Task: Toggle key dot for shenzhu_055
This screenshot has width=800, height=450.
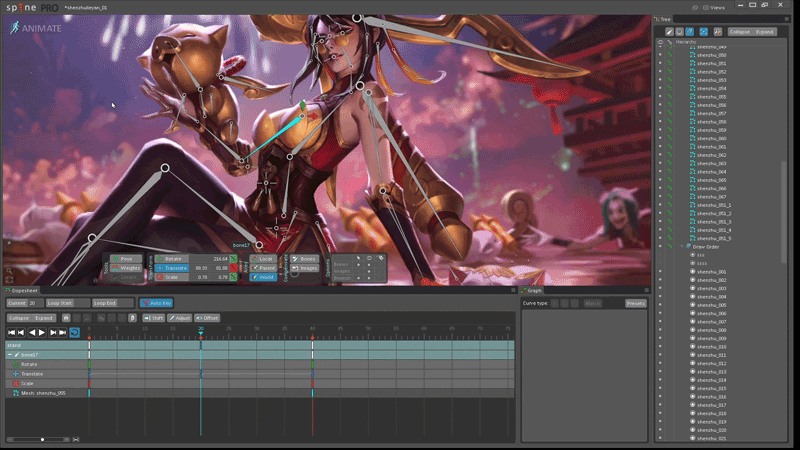Action: point(670,97)
